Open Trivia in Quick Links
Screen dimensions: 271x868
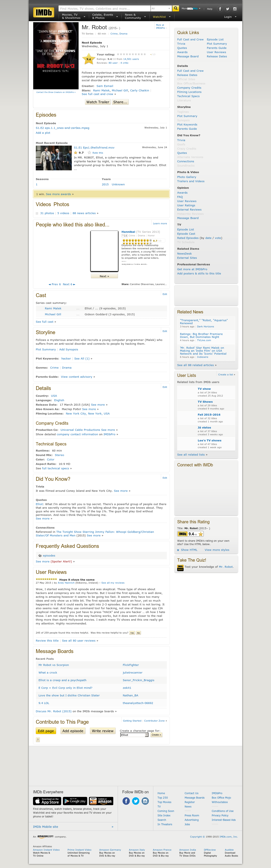(x=181, y=44)
